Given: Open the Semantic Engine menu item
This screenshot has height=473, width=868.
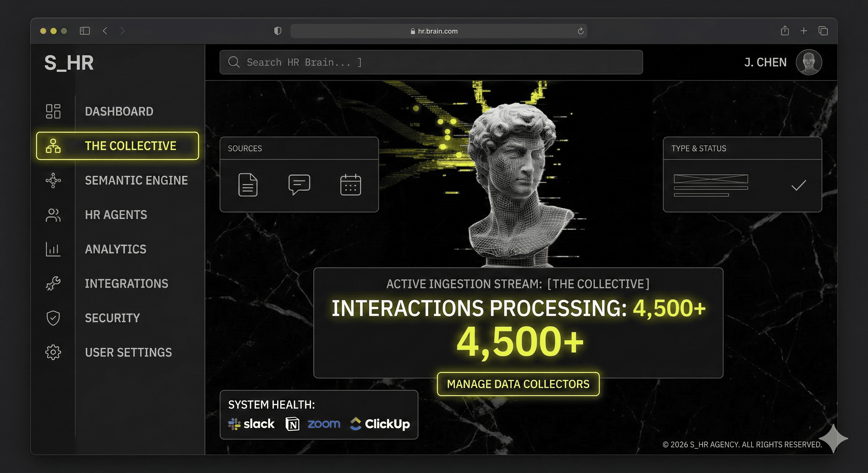Looking at the screenshot, I should pos(117,180).
